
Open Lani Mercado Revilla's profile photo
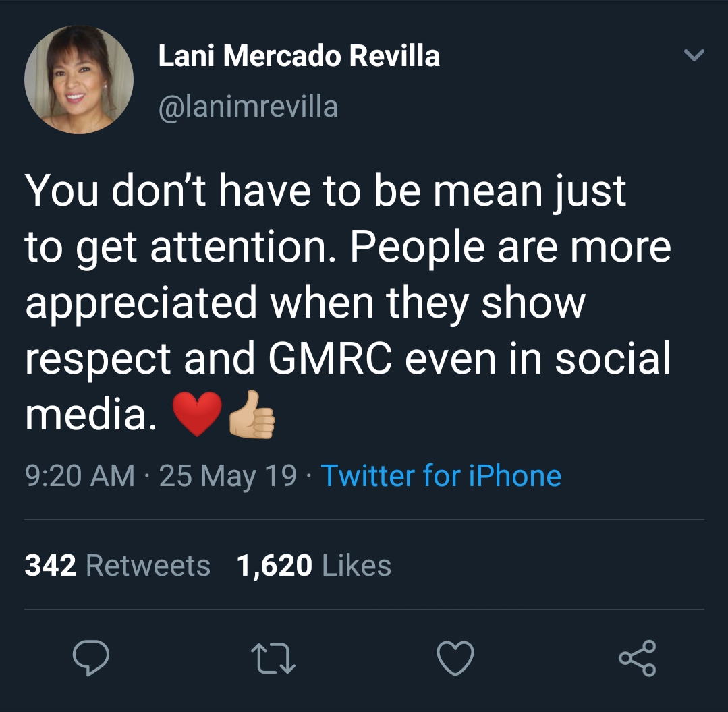(x=79, y=80)
